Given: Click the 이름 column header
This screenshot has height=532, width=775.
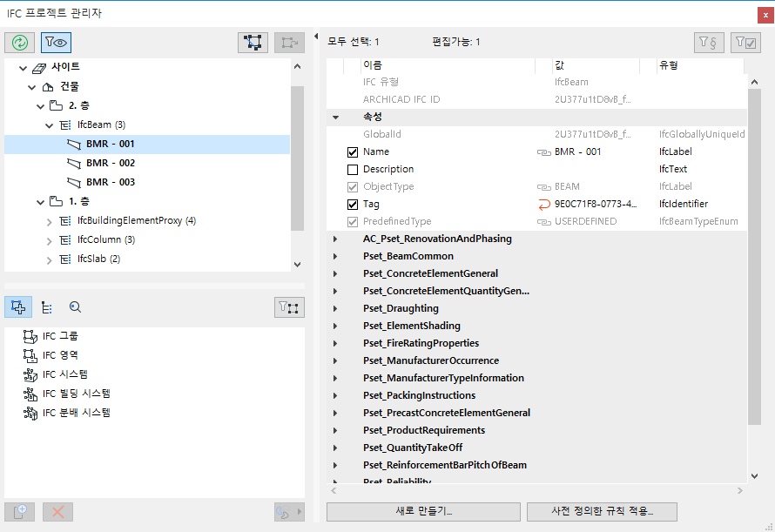Looking at the screenshot, I should click(448, 65).
